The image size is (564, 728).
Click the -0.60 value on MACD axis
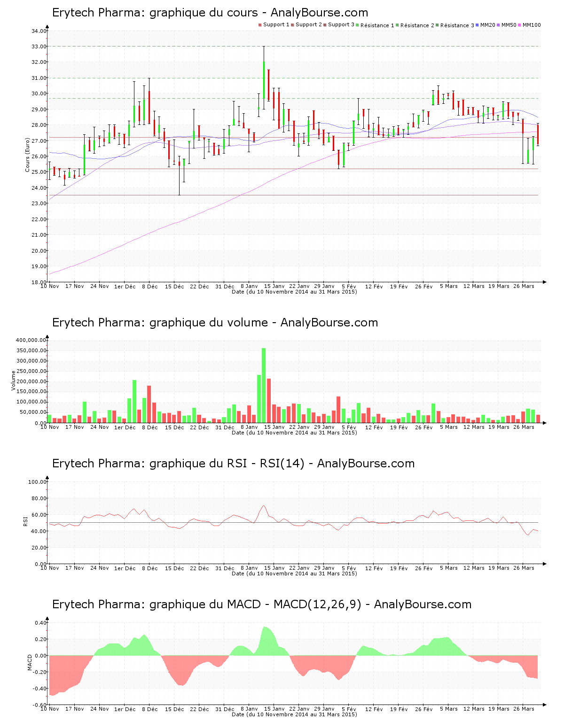(39, 705)
